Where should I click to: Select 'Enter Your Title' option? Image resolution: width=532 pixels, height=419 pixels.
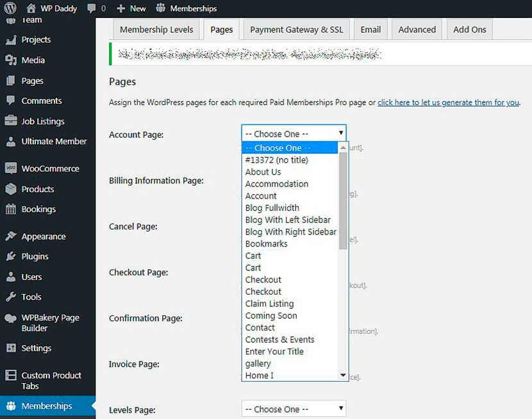pos(290,352)
